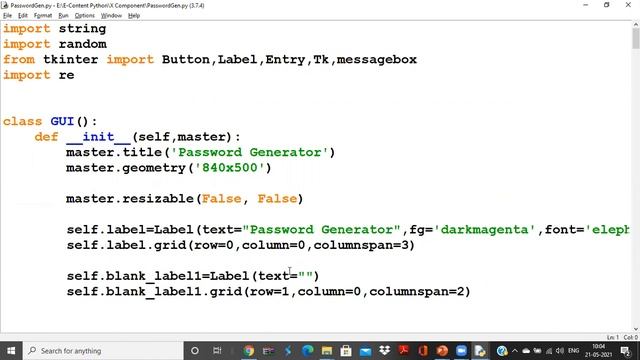Viewport: 640px width, 360px height.
Task: Click the '840x500' geometry string
Action: (x=229, y=168)
